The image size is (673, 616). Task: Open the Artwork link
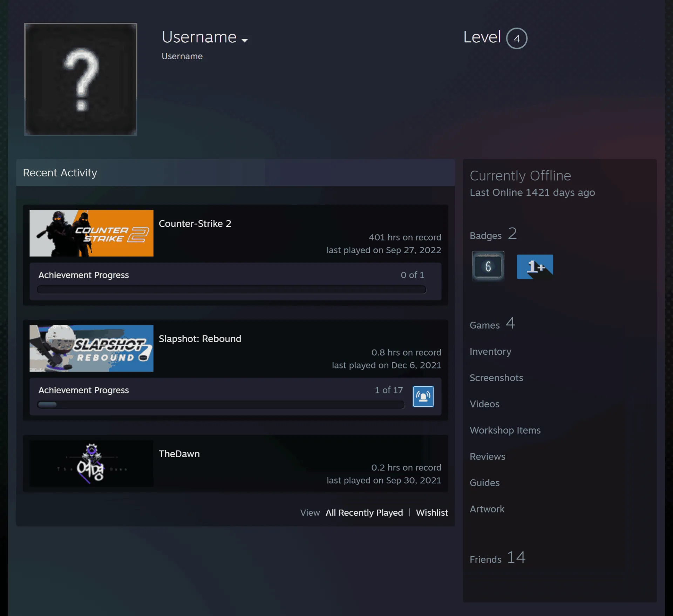487,509
